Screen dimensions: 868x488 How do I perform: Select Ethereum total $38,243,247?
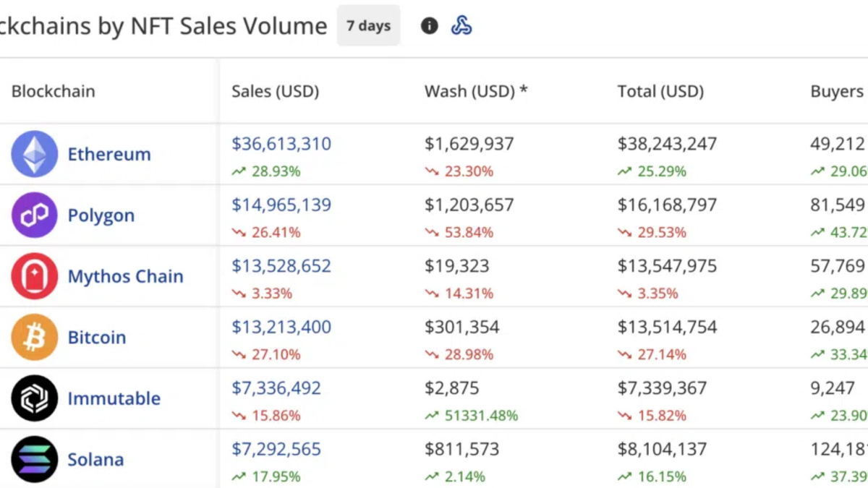(x=668, y=143)
